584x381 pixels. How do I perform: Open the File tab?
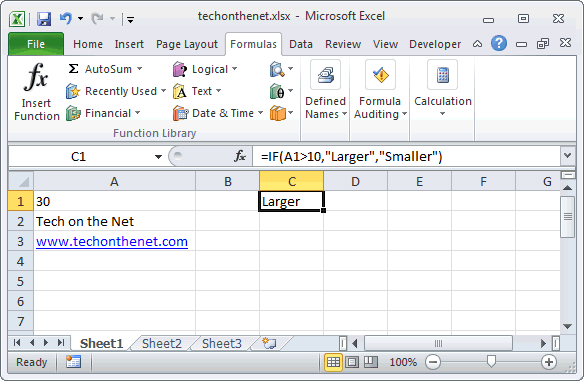tap(36, 44)
